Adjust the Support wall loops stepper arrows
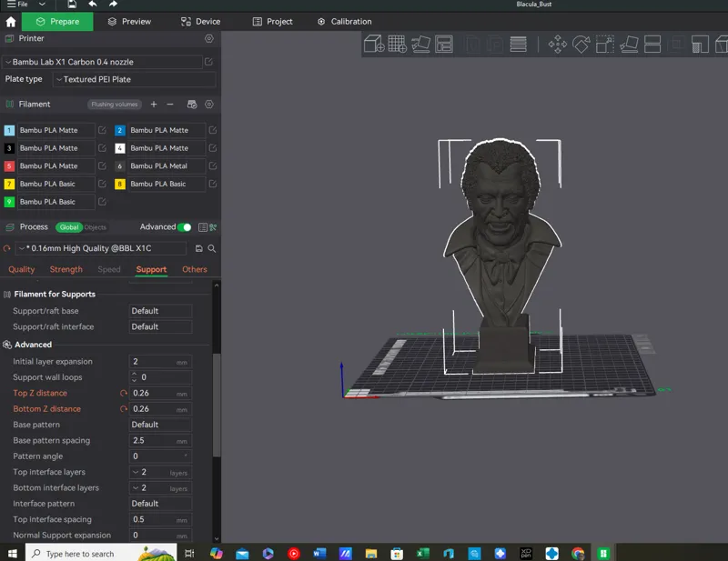The image size is (728, 561). [x=134, y=377]
